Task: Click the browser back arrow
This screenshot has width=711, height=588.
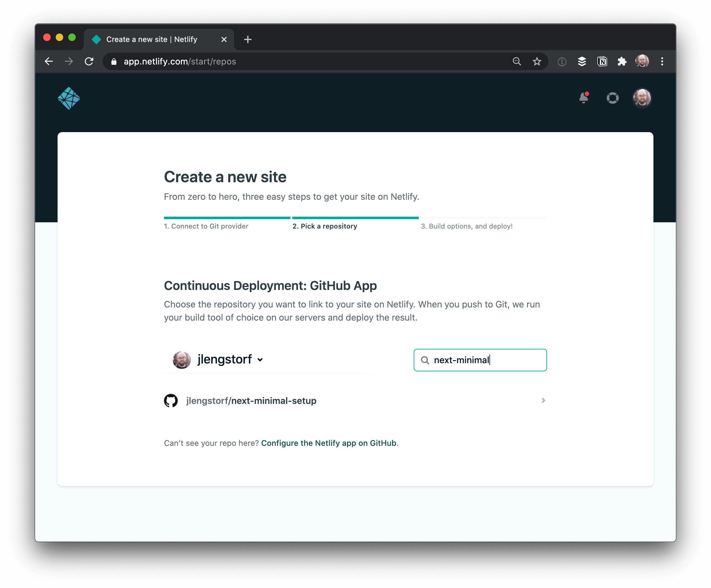Action: pyautogui.click(x=49, y=61)
